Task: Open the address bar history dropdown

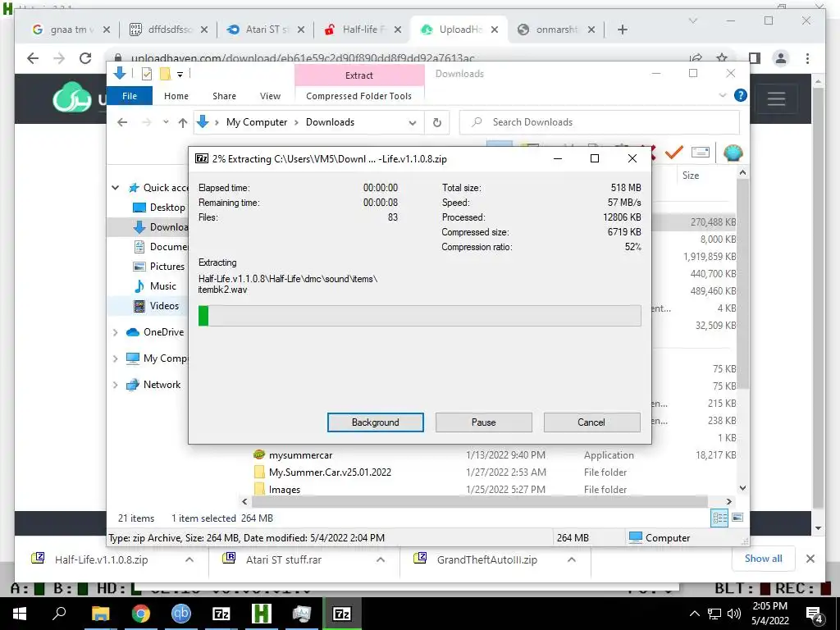Action: (x=412, y=123)
